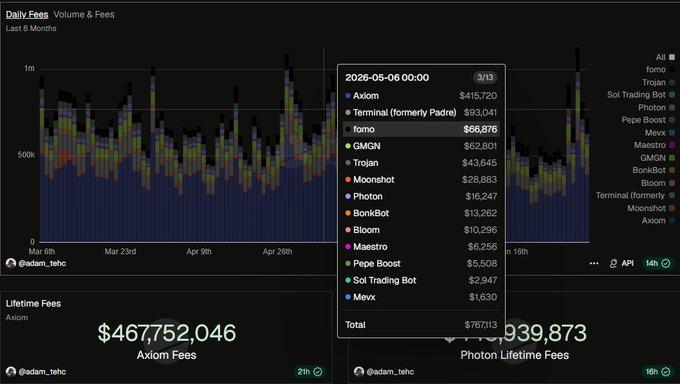Toggle GMGN series in legend
Image resolution: width=680 pixels, height=384 pixels.
point(657,158)
